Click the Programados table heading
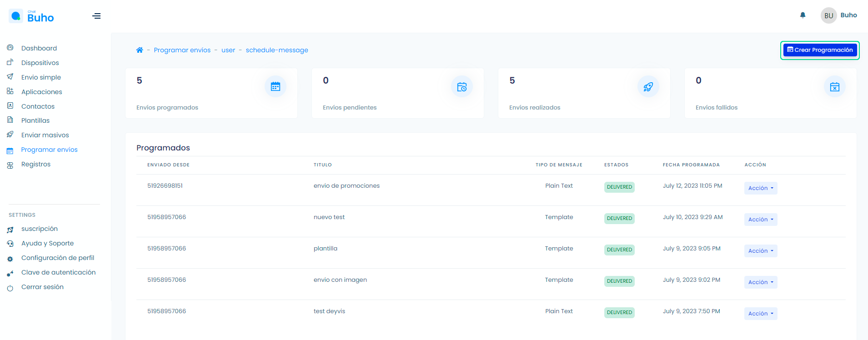868x340 pixels. click(163, 148)
